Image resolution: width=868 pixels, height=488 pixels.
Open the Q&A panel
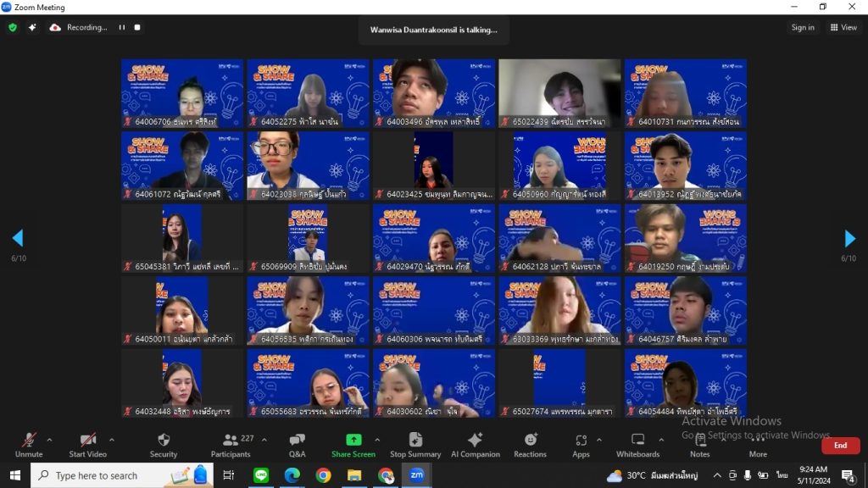tap(298, 446)
